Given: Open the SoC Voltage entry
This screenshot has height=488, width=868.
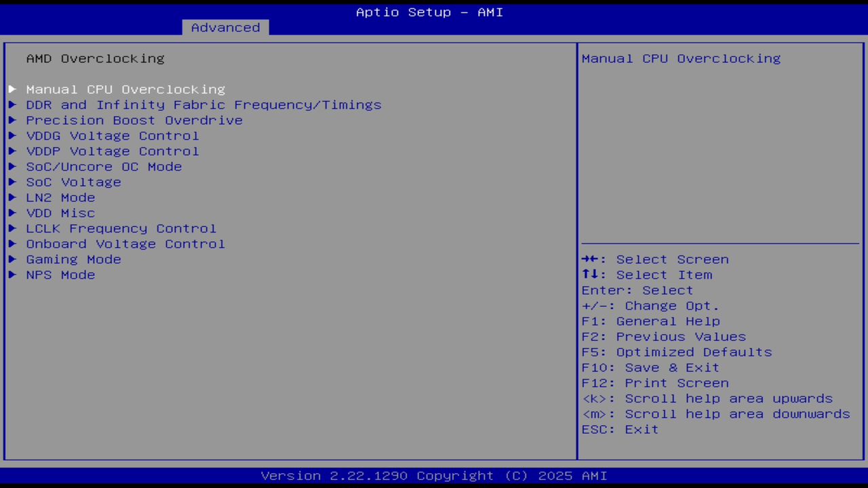Looking at the screenshot, I should coord(73,182).
